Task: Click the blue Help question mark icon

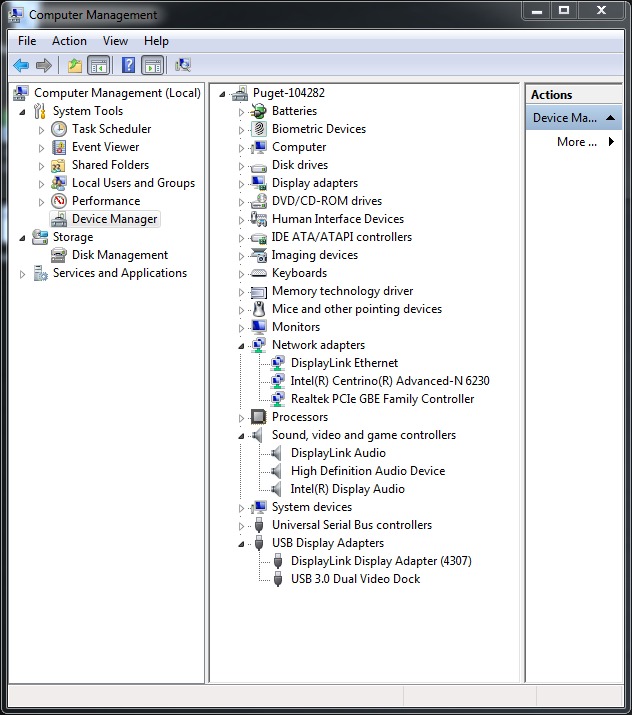Action: [128, 65]
